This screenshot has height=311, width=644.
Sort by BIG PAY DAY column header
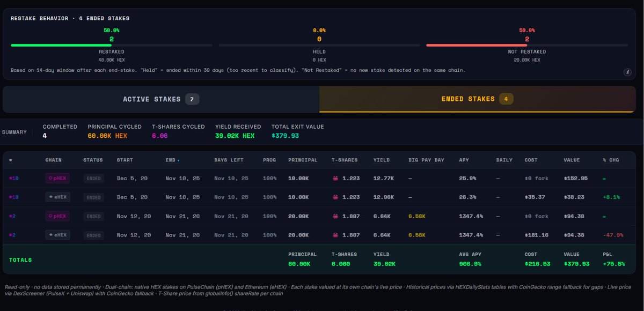click(425, 160)
